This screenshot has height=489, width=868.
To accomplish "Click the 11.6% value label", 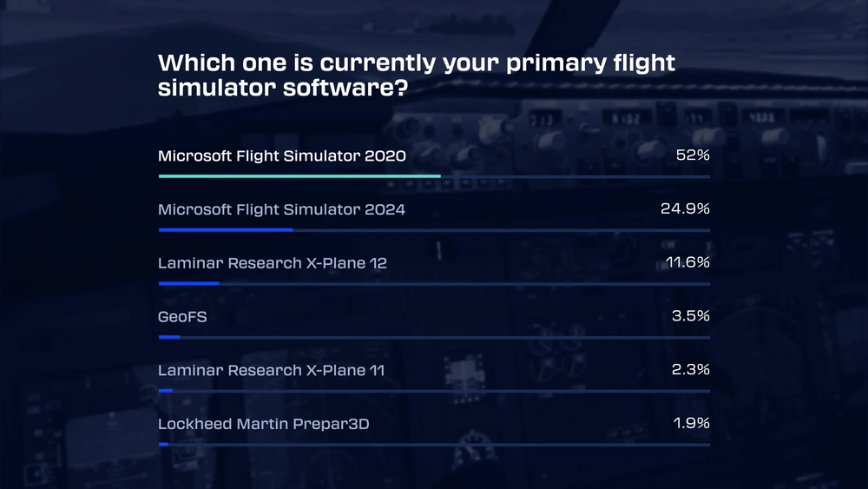I will (687, 262).
